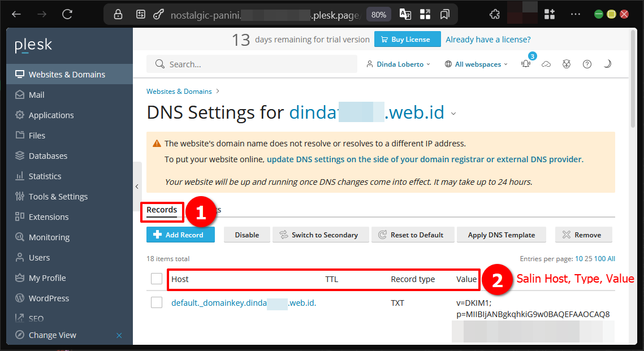The image size is (644, 351).
Task: Close the Change View sidebar hint
Action: coord(119,335)
